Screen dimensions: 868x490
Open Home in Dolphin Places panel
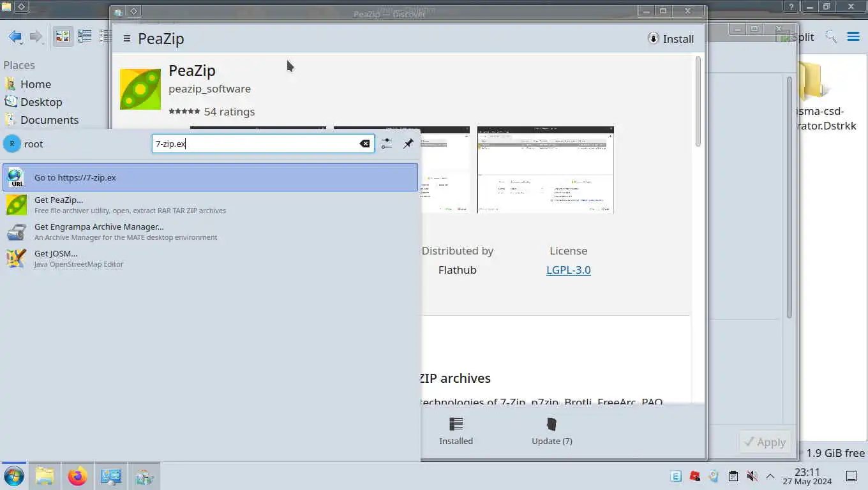(27, 84)
